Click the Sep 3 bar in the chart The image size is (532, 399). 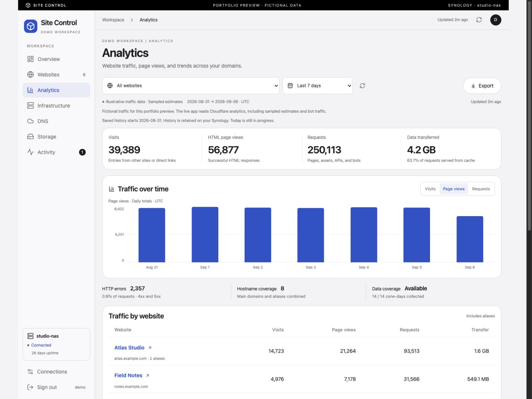tap(311, 235)
